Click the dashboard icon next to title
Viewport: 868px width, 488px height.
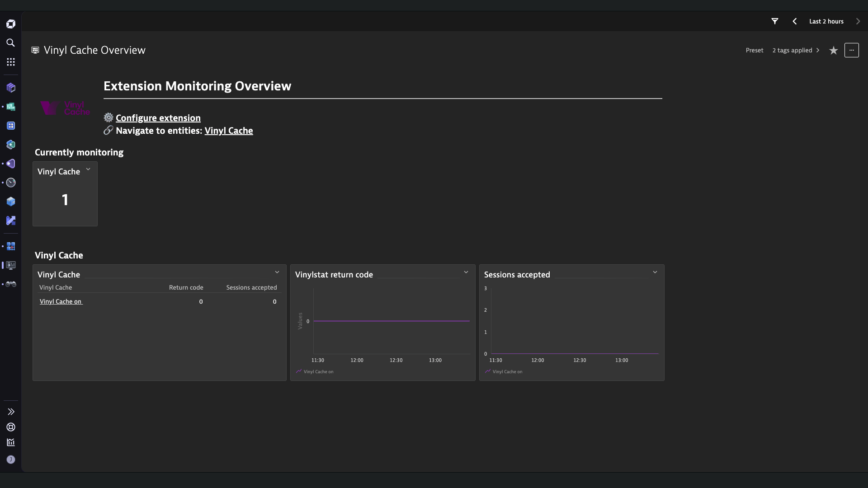pyautogui.click(x=35, y=50)
